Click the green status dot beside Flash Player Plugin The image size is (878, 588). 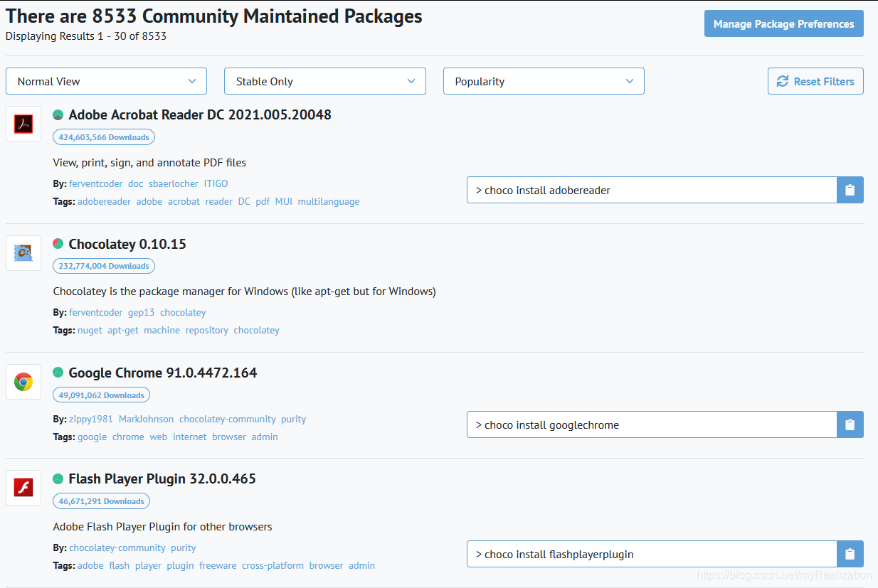tap(58, 479)
